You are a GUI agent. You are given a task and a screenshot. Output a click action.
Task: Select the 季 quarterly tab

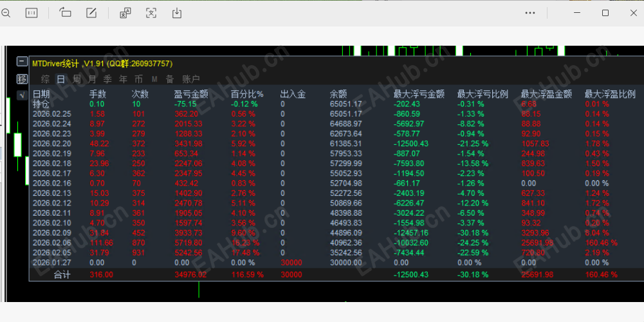(107, 79)
